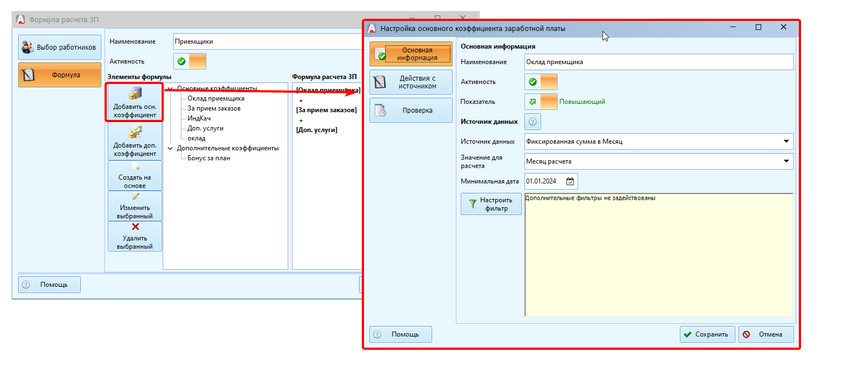
Task: Click the red Delete selected icon
Action: pyautogui.click(x=135, y=227)
